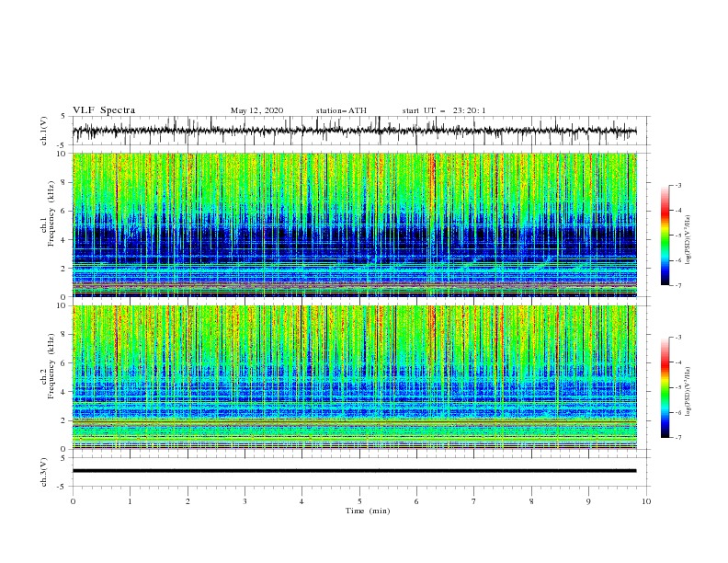The width and height of the screenshot is (728, 563).
Task: Click the "-3" tick on ch.1 colorbar
Action: coord(677,185)
